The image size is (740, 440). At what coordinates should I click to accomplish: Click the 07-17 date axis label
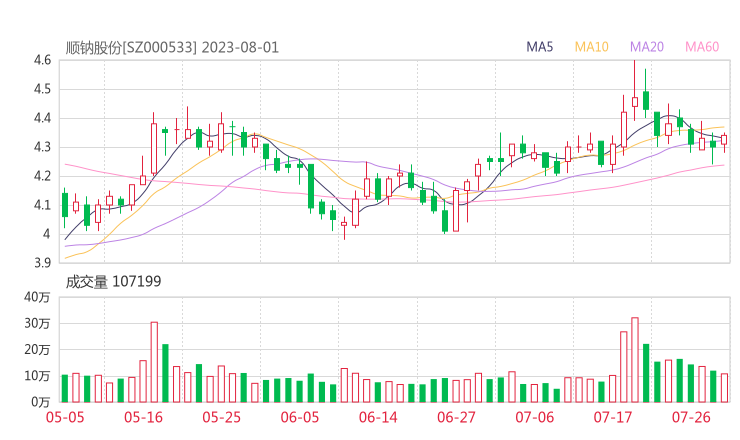coord(613,417)
